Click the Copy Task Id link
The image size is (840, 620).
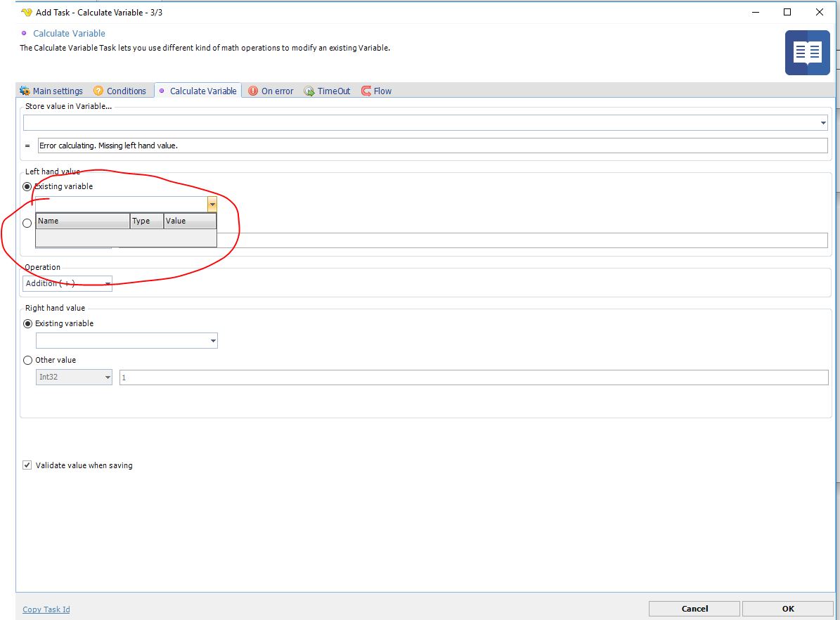(46, 609)
